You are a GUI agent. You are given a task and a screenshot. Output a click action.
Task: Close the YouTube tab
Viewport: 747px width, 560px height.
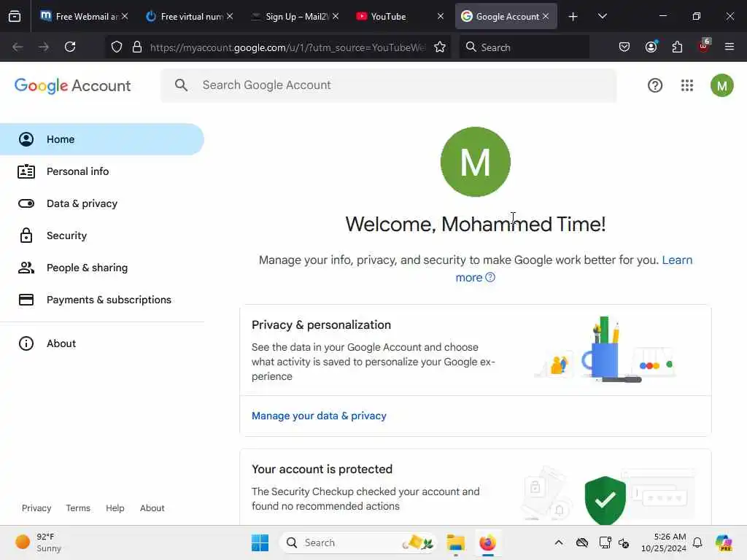[440, 16]
